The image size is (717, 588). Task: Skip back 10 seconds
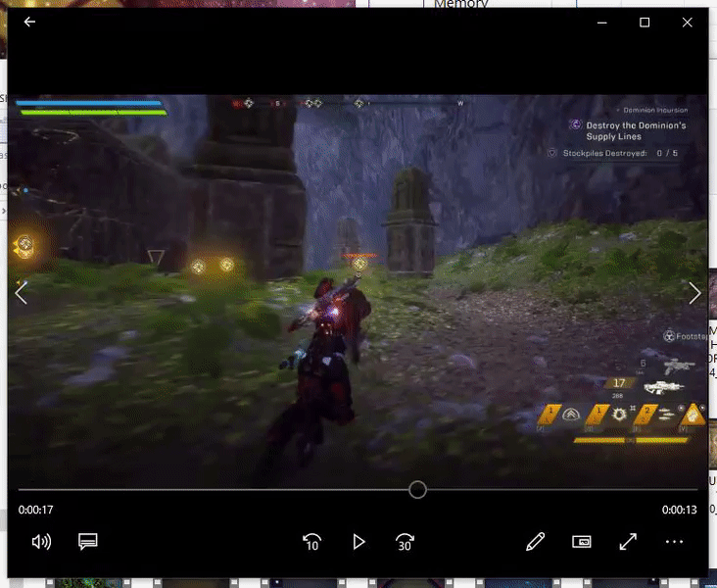pos(312,542)
